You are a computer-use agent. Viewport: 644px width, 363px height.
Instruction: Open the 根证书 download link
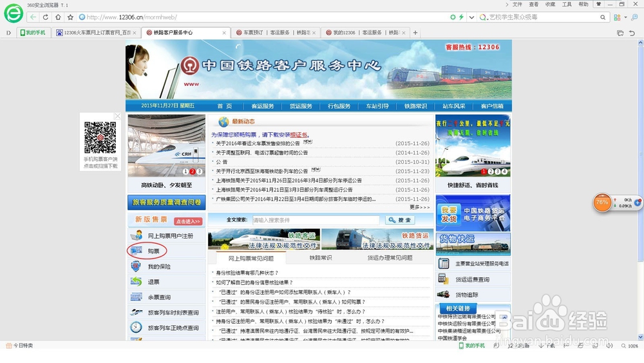click(x=299, y=135)
